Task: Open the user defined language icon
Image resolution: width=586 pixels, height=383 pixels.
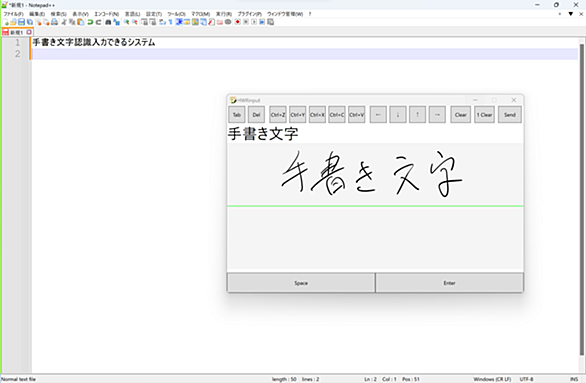Action: point(186,22)
